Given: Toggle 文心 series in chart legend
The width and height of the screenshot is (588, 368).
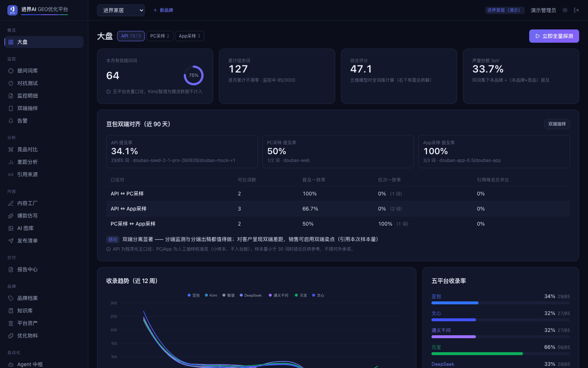Looking at the screenshot, I should 318,295.
